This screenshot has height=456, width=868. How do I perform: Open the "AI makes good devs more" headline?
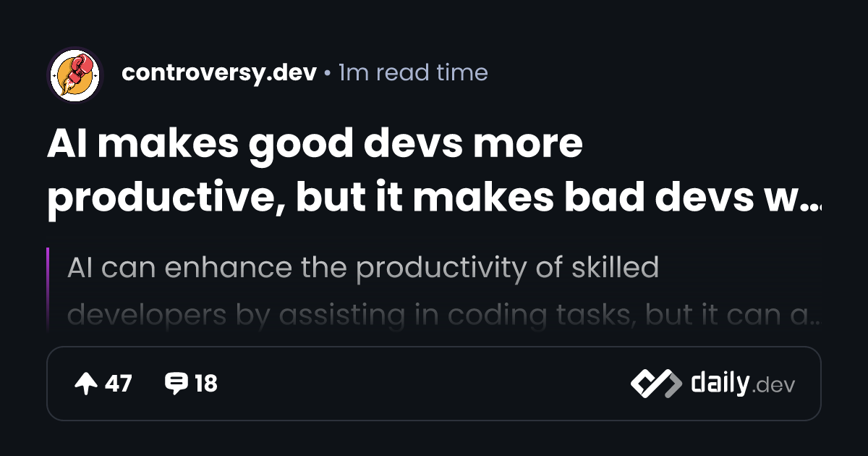tap(315, 145)
